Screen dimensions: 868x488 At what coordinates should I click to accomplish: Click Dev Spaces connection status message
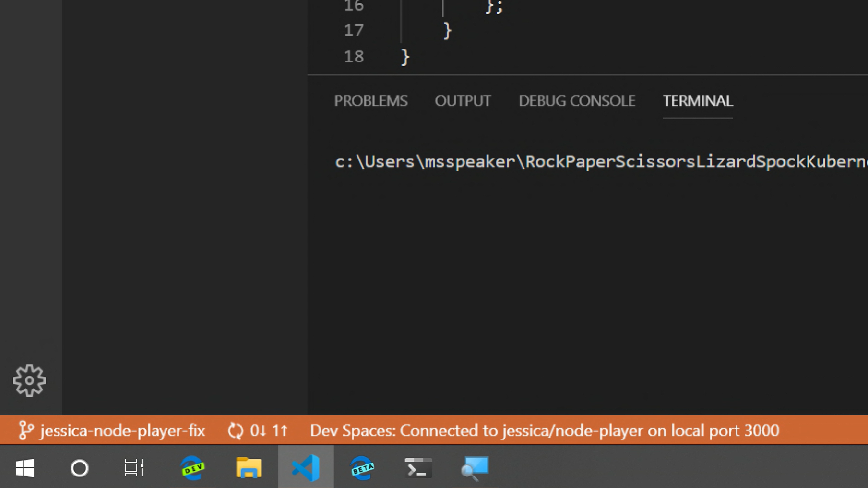545,430
